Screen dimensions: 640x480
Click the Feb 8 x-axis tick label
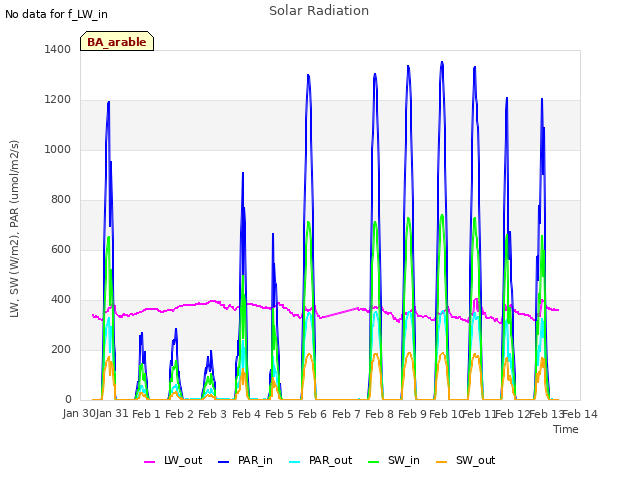coord(379,414)
